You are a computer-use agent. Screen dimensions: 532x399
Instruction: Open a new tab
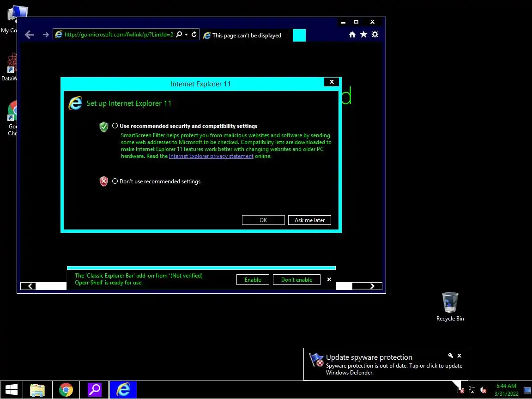(299, 35)
